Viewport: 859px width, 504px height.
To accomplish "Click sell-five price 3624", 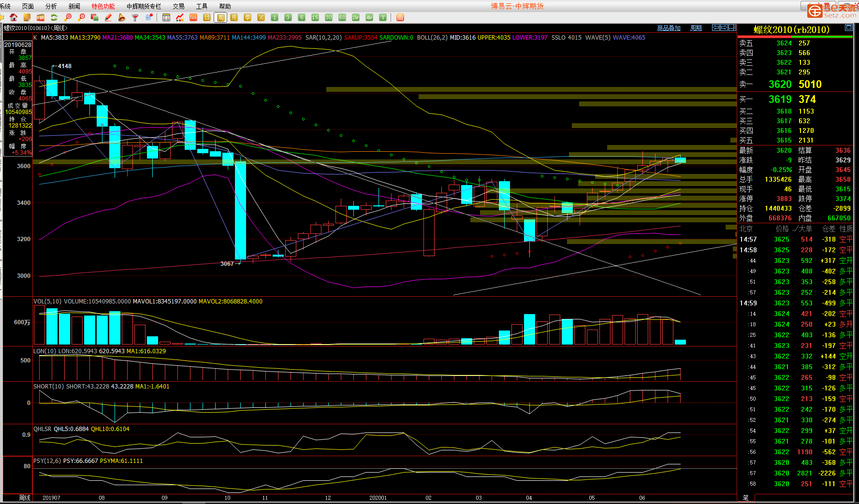I will [784, 43].
